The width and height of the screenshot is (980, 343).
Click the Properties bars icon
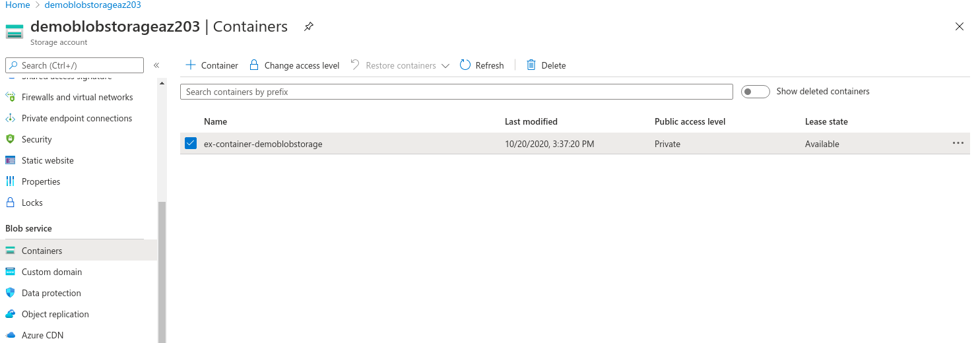pyautogui.click(x=10, y=181)
